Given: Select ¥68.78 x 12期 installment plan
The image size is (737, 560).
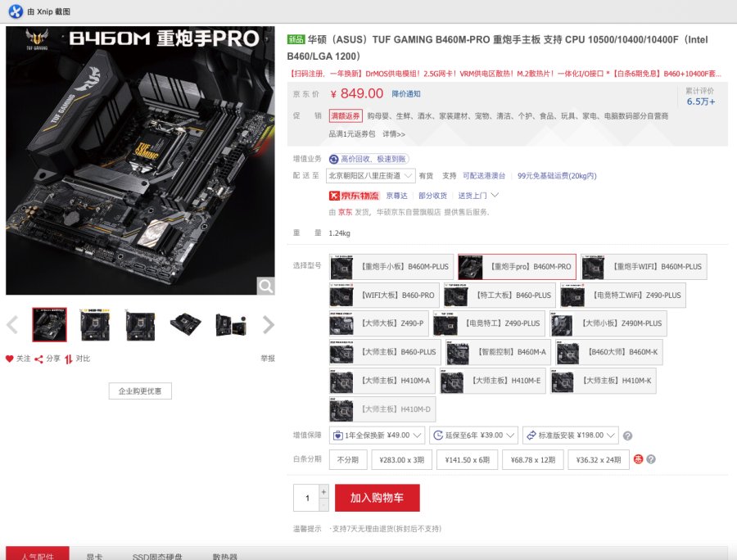Looking at the screenshot, I should point(533,460).
